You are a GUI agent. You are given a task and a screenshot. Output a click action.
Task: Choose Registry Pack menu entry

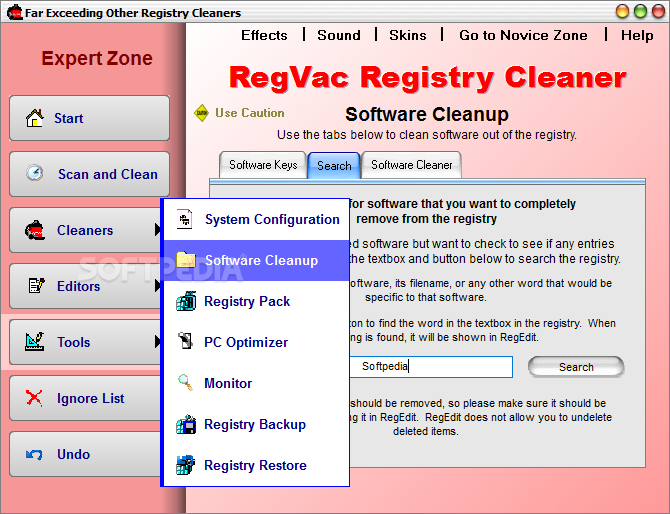[257, 301]
